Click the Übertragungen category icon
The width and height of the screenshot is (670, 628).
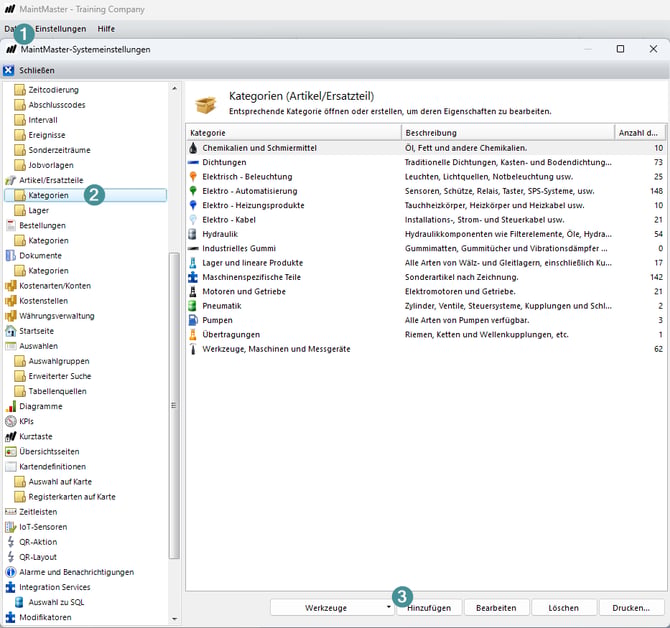[x=193, y=335]
